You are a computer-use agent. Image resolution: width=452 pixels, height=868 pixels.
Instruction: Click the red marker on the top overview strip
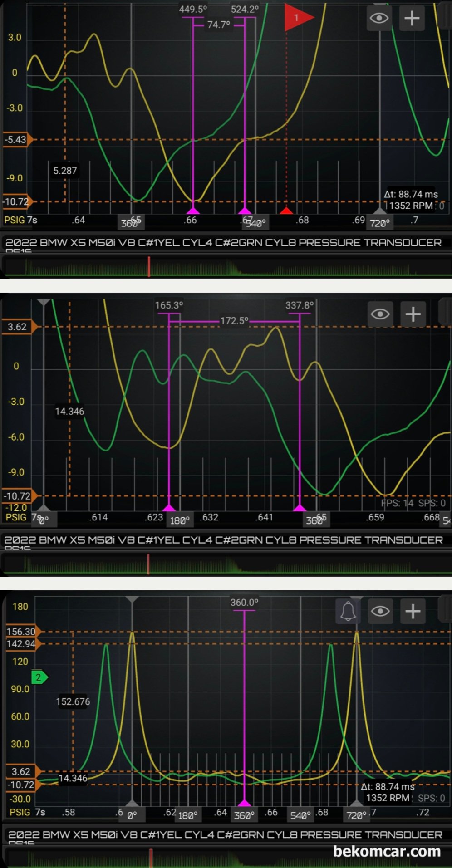tap(149, 267)
